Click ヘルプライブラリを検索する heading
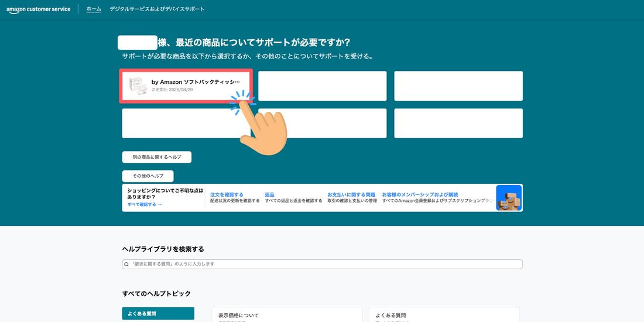 pyautogui.click(x=163, y=249)
